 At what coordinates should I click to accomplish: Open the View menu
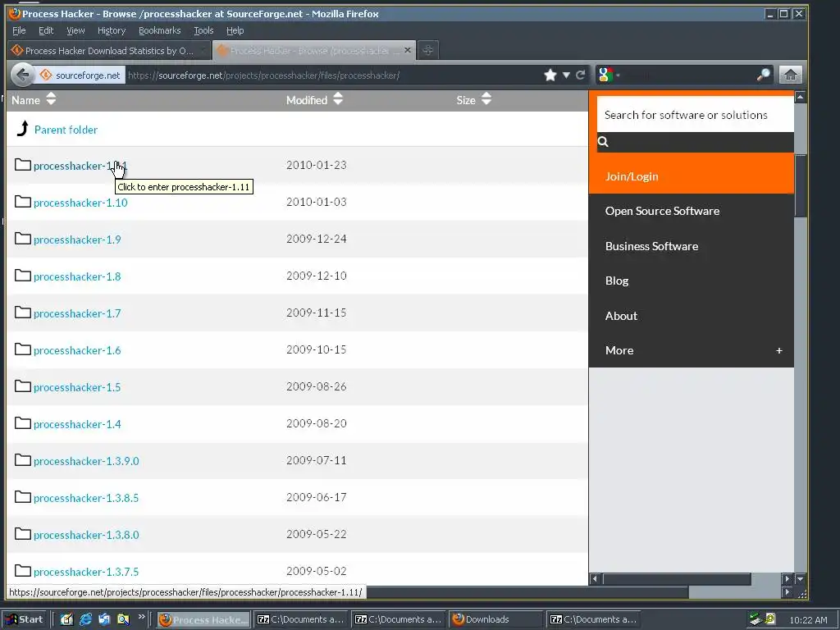[x=75, y=30]
